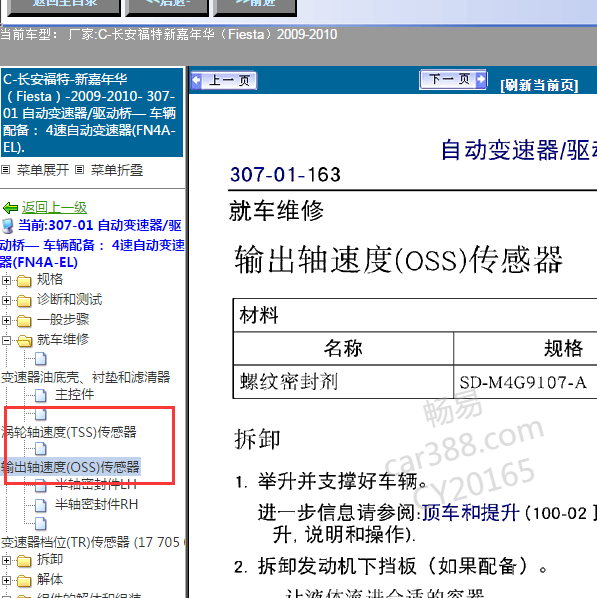Click the 拆卸 folder icon
This screenshot has height=598, width=597.
tap(24, 561)
